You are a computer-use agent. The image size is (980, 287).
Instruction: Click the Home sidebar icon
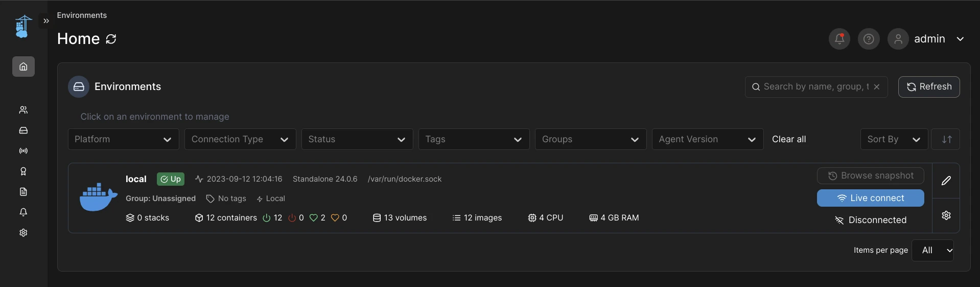point(24,67)
